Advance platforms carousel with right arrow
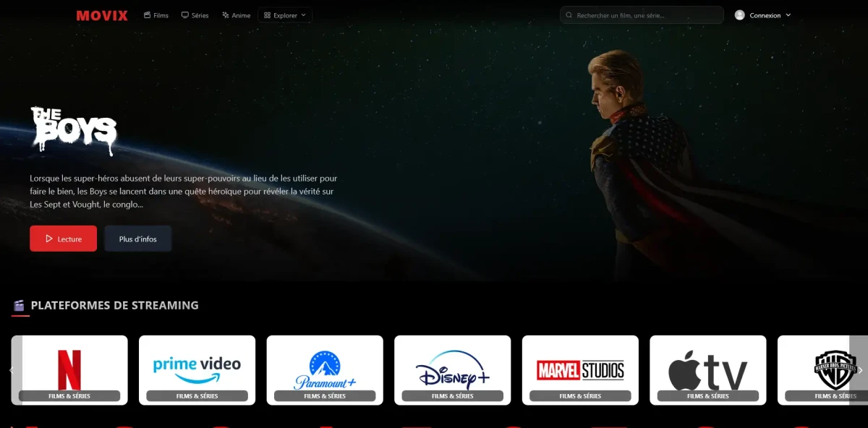The width and height of the screenshot is (868, 428). click(859, 370)
